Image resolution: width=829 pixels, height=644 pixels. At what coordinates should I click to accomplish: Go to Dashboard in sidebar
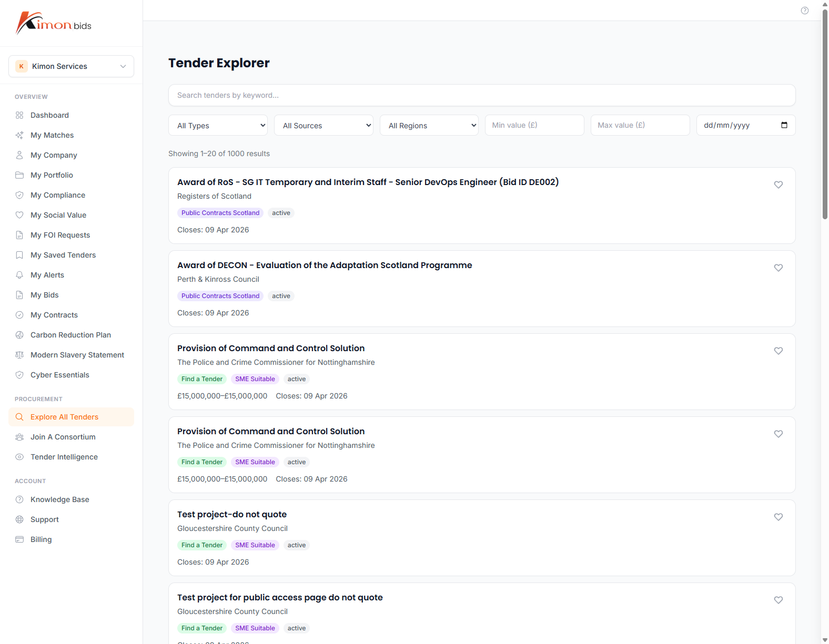pos(72,115)
